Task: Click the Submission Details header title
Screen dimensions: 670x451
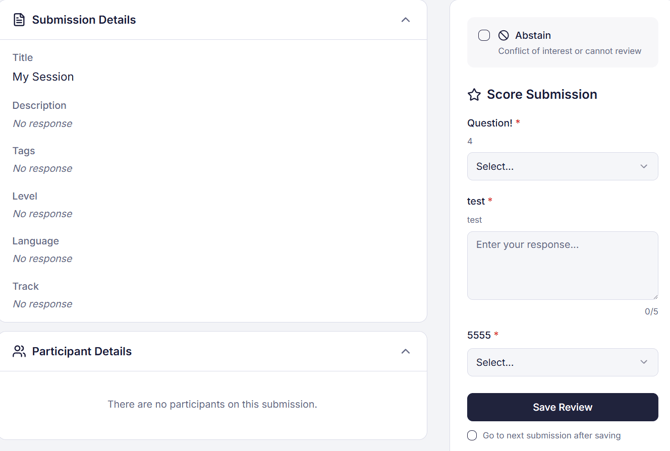Action: pyautogui.click(x=84, y=20)
